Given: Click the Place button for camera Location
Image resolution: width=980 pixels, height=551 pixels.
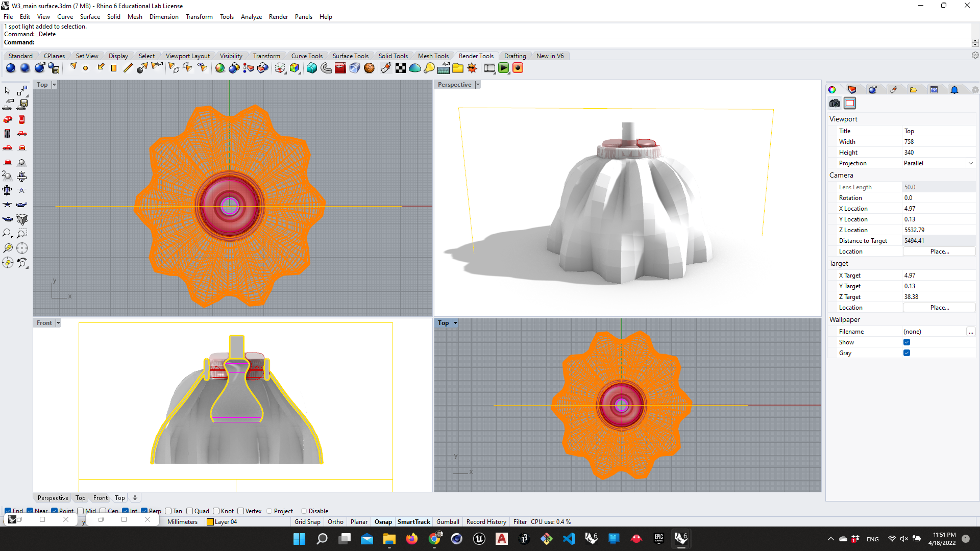Looking at the screenshot, I should (x=939, y=251).
